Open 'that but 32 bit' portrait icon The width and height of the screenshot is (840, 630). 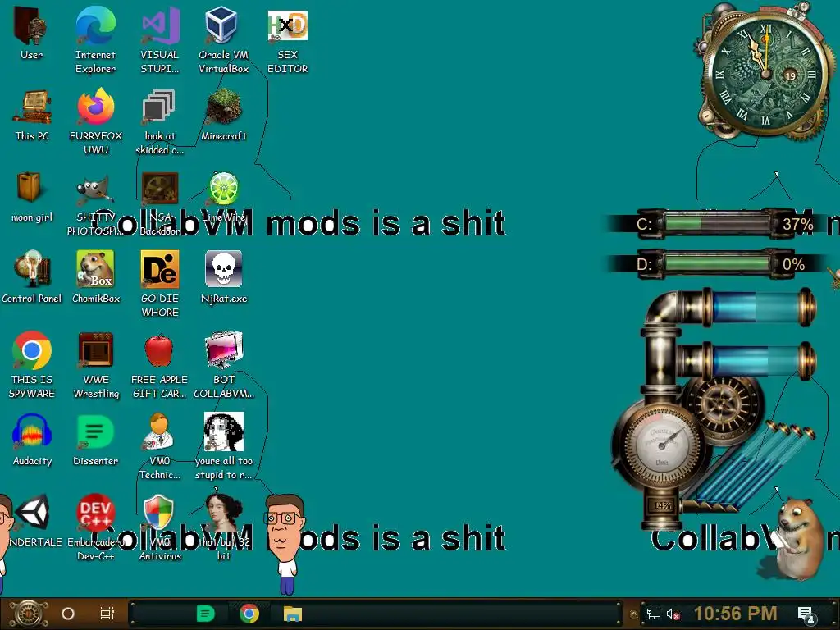[x=223, y=513]
